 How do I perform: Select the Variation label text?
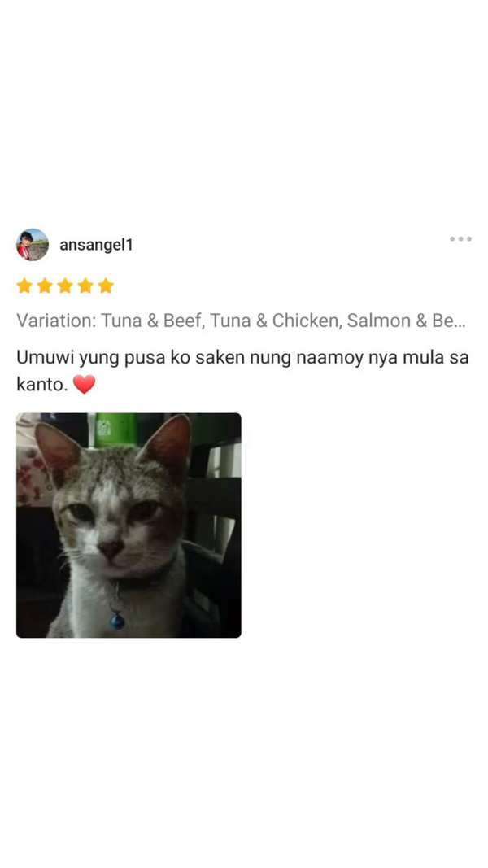click(56, 321)
